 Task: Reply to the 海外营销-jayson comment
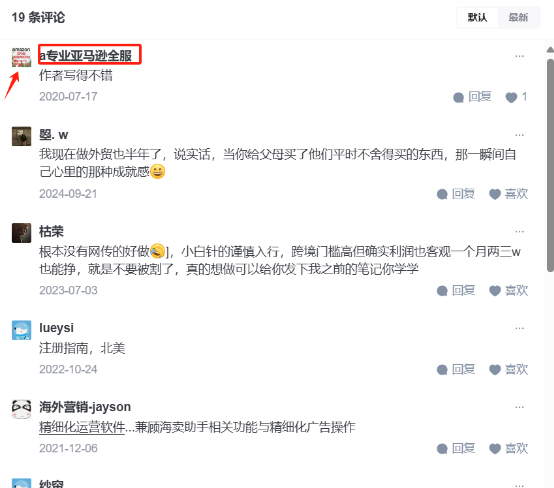456,448
